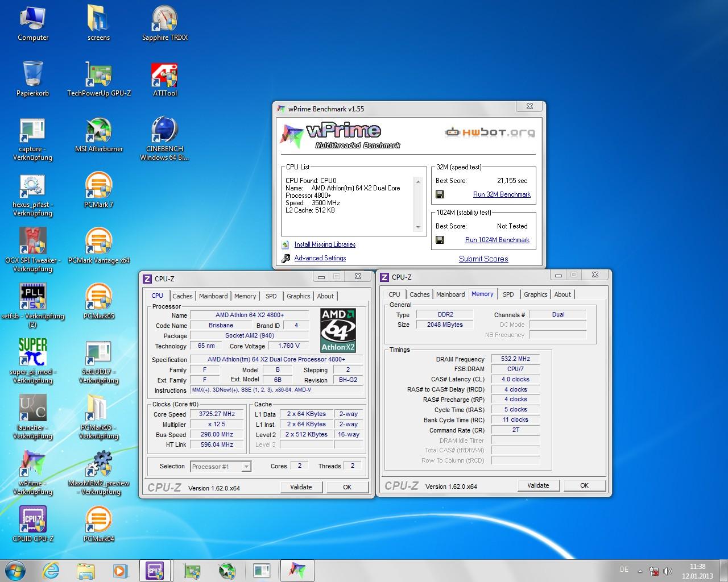The height and width of the screenshot is (582, 728).
Task: Switch to wPrime taskbar button
Action: (x=297, y=571)
